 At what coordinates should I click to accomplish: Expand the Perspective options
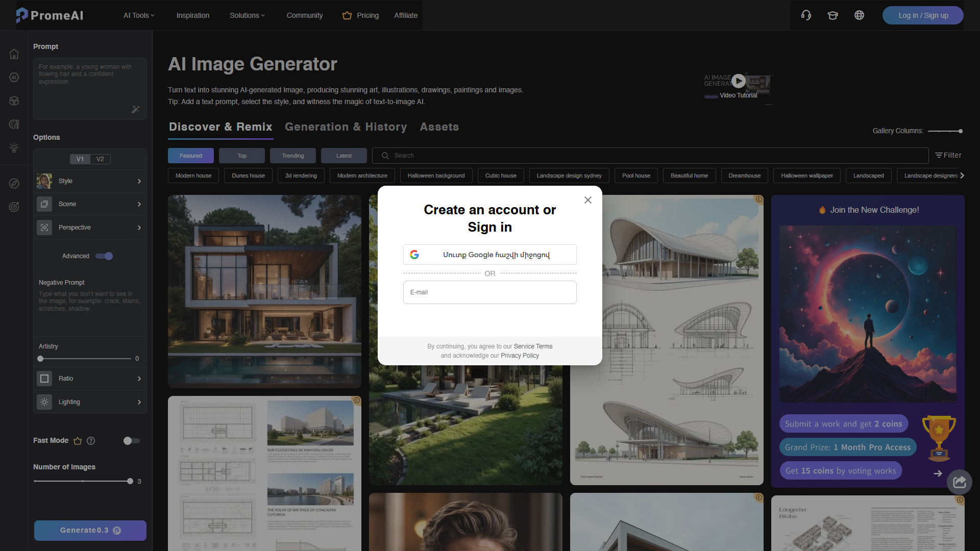click(90, 228)
